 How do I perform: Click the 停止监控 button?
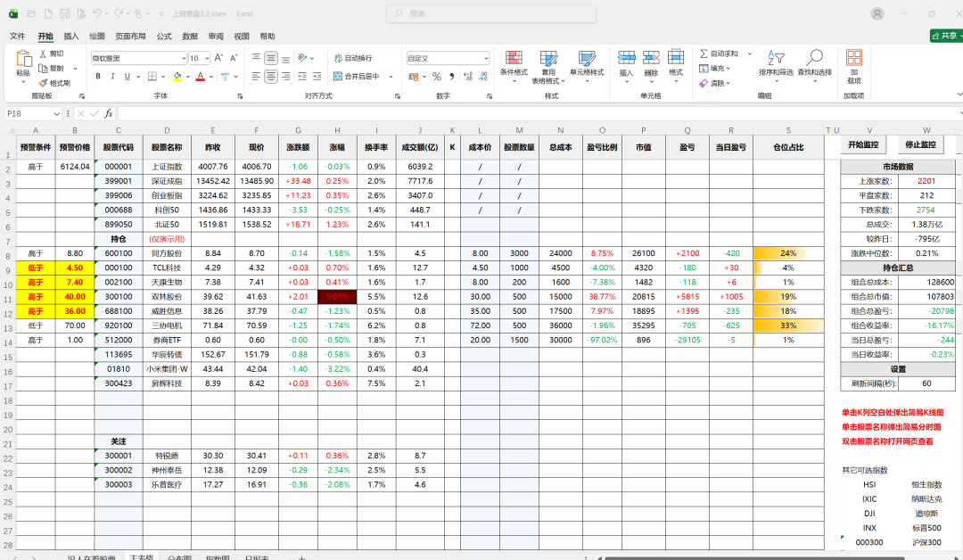921,144
